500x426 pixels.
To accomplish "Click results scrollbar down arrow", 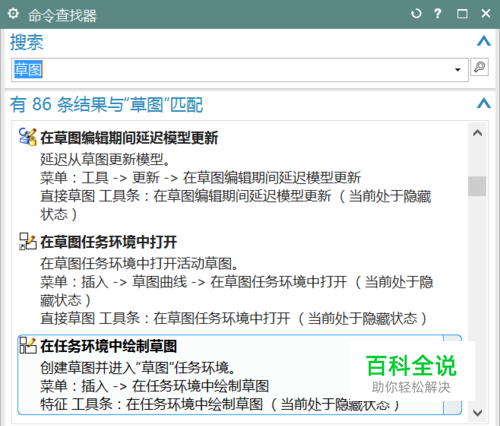I will click(477, 413).
